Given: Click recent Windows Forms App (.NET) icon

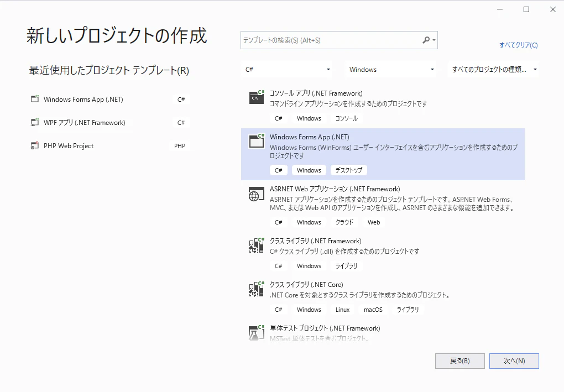Looking at the screenshot, I should 34,99.
